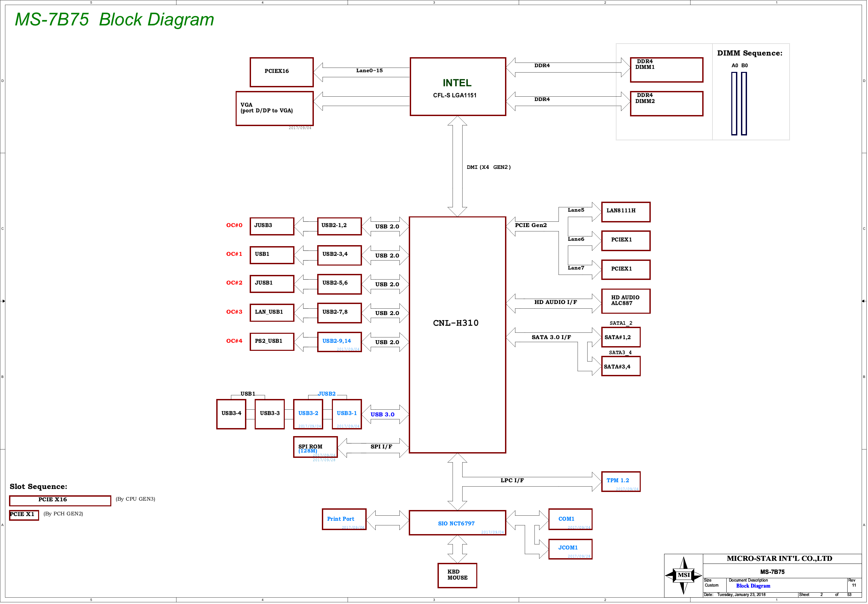Click the HD AUDIO I/F arrow label

[555, 302]
